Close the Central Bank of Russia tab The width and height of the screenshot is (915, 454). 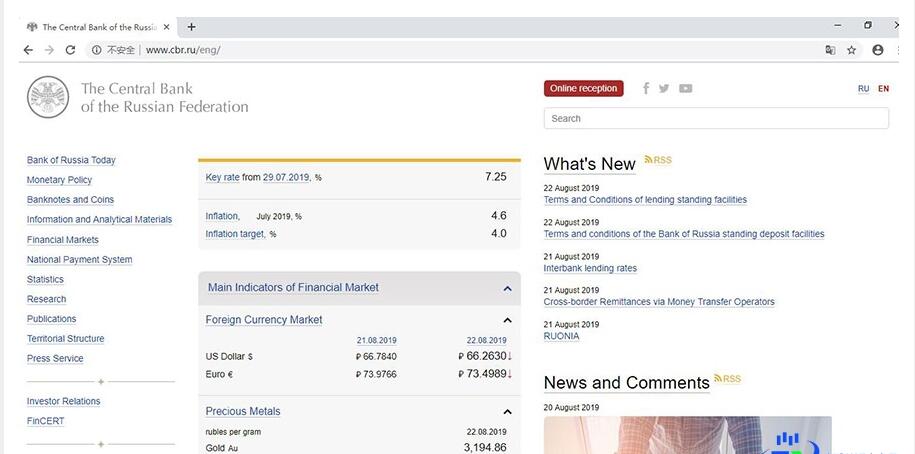[166, 27]
